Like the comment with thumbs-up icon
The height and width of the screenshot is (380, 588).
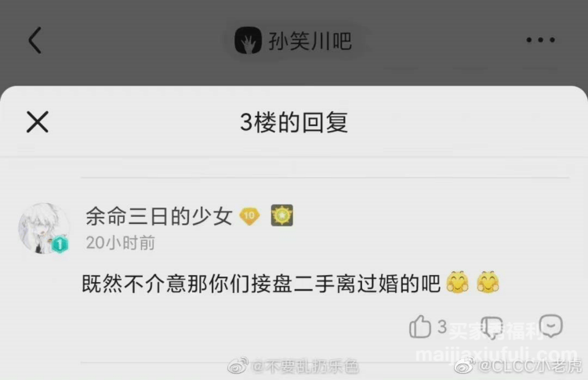[419, 327]
